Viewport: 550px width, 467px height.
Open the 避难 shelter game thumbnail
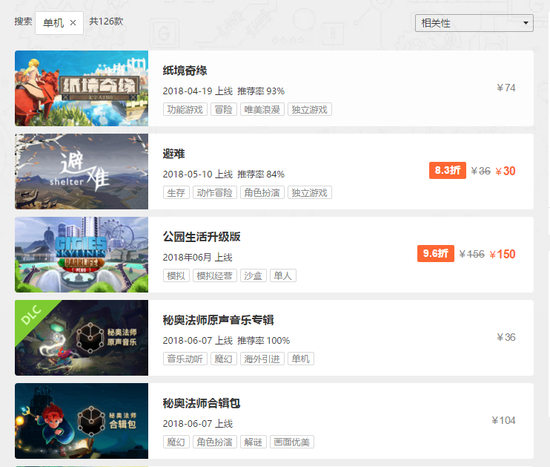pos(81,171)
